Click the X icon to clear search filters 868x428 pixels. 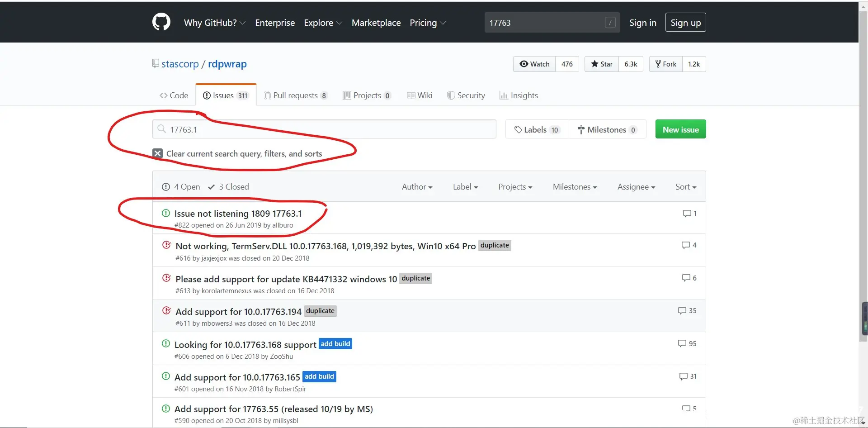point(157,153)
